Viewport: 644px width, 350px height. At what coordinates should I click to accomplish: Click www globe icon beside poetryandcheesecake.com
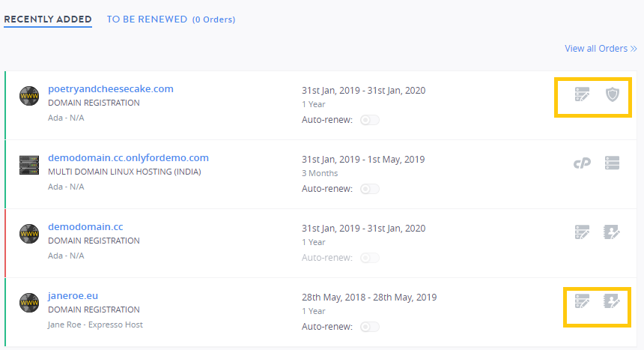[x=29, y=96]
